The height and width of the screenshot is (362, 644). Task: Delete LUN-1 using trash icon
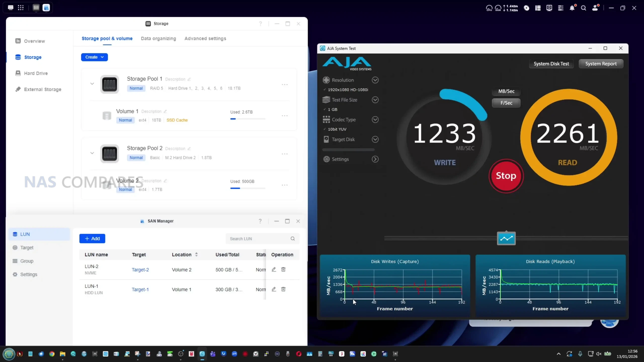pyautogui.click(x=283, y=289)
